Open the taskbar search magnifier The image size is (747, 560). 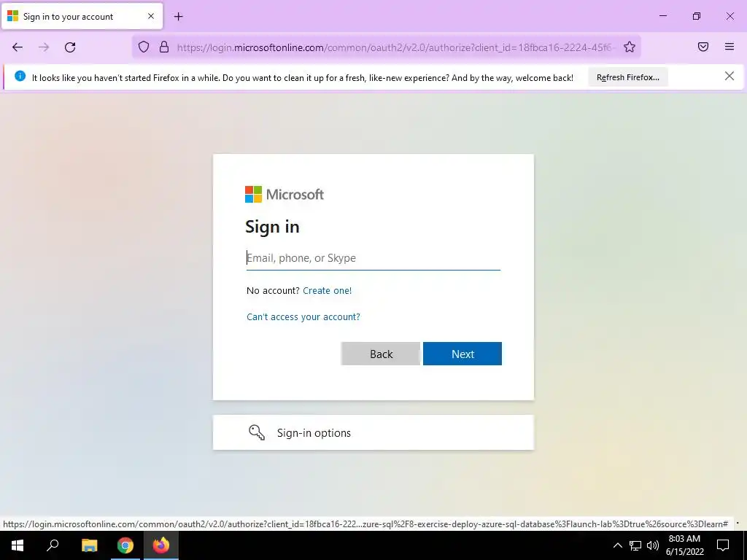coord(53,545)
